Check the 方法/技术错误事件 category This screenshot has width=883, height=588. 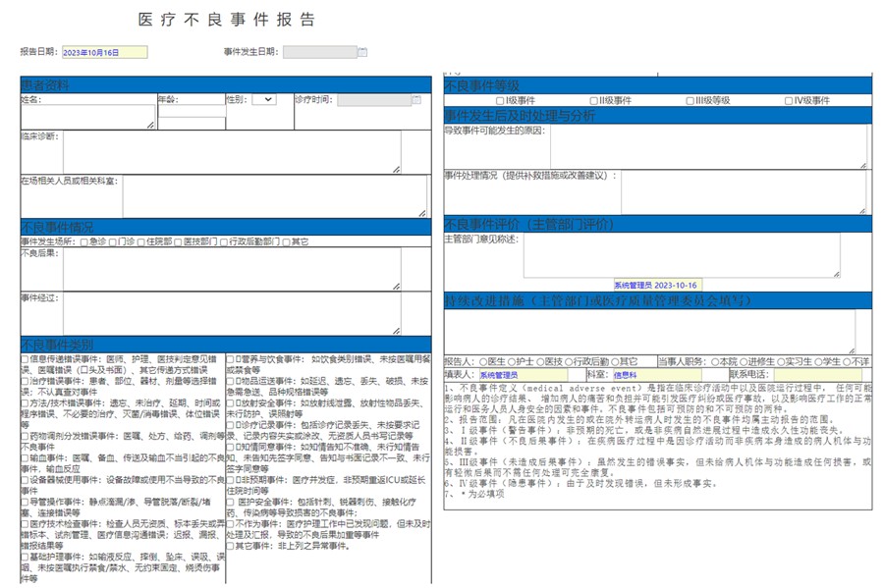(25, 402)
